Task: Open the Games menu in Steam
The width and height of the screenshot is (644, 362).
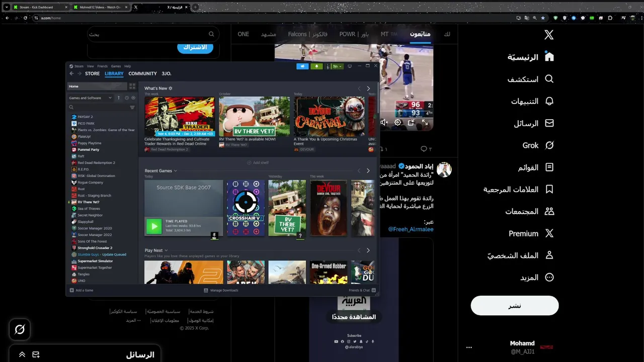Action: pos(116,66)
